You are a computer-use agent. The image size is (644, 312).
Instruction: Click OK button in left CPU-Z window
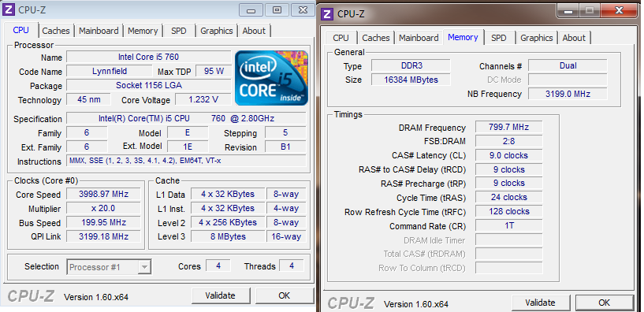[x=285, y=295]
